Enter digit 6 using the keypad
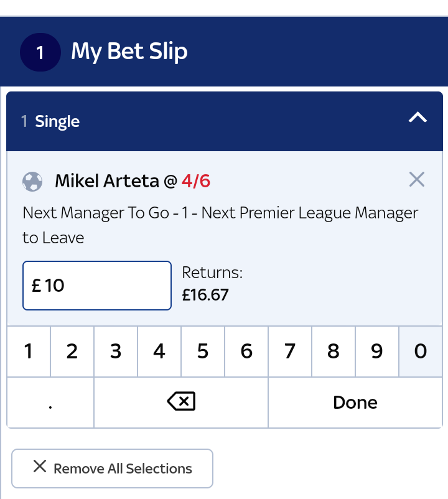 pyautogui.click(x=246, y=352)
